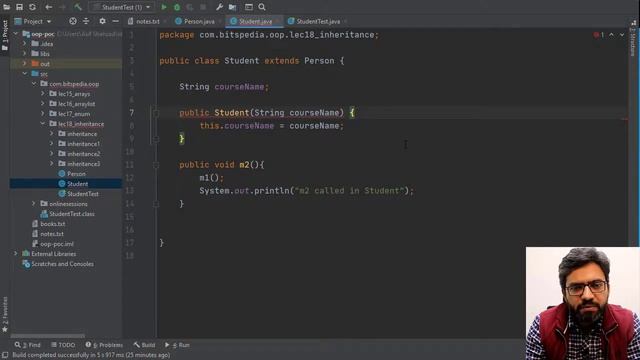Open the Find tool window
The image size is (640, 360).
pos(28,345)
